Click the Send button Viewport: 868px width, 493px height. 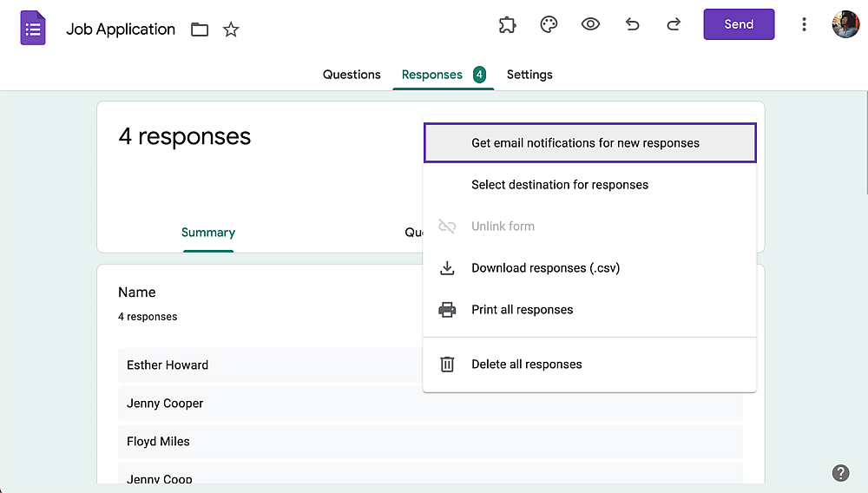pyautogui.click(x=739, y=24)
